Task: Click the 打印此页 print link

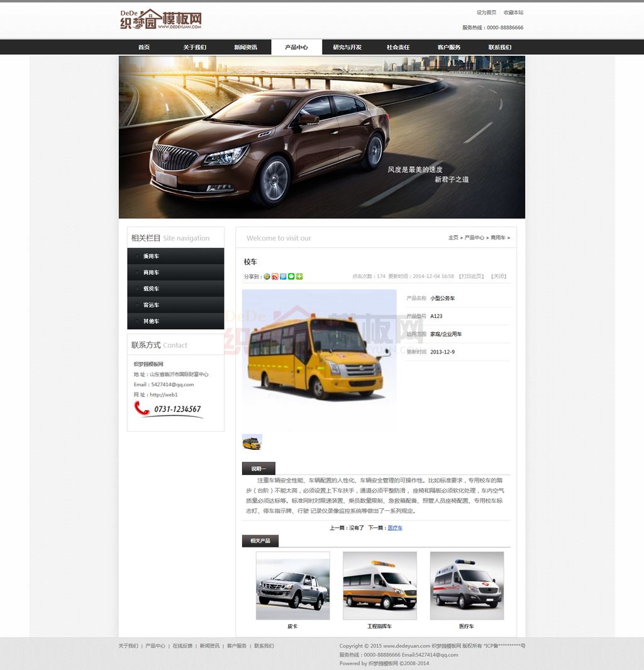Action: pyautogui.click(x=471, y=276)
